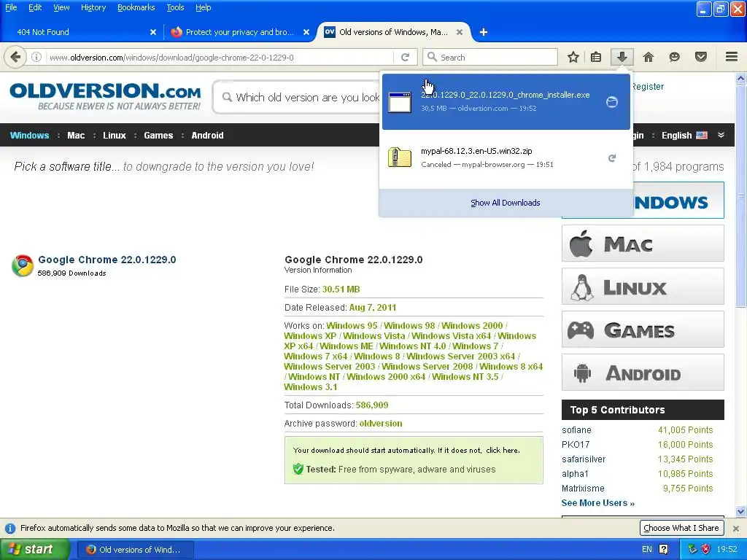
Task: Click the mypal zip archive icon
Action: (x=400, y=157)
